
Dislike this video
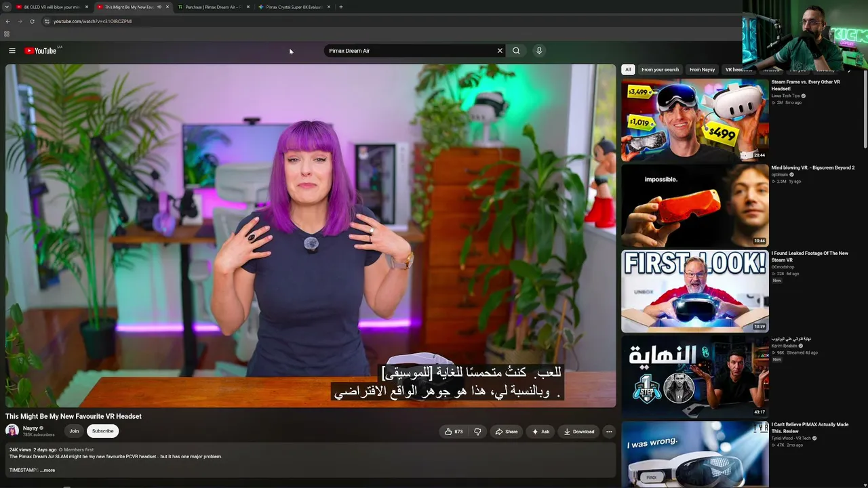[477, 432]
